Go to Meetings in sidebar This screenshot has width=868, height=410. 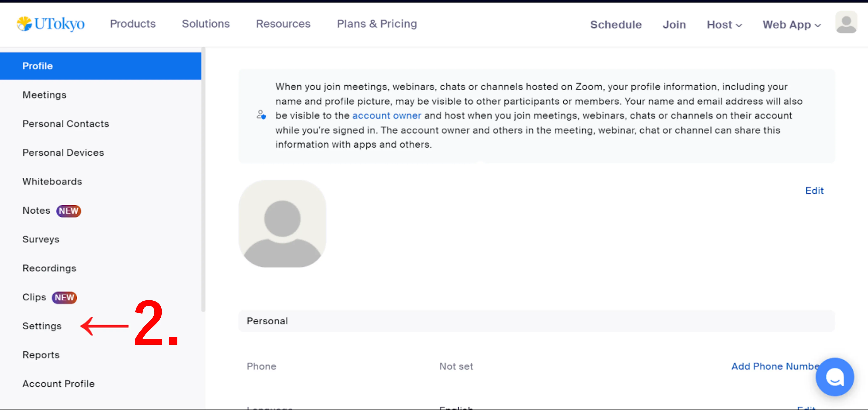coord(44,95)
